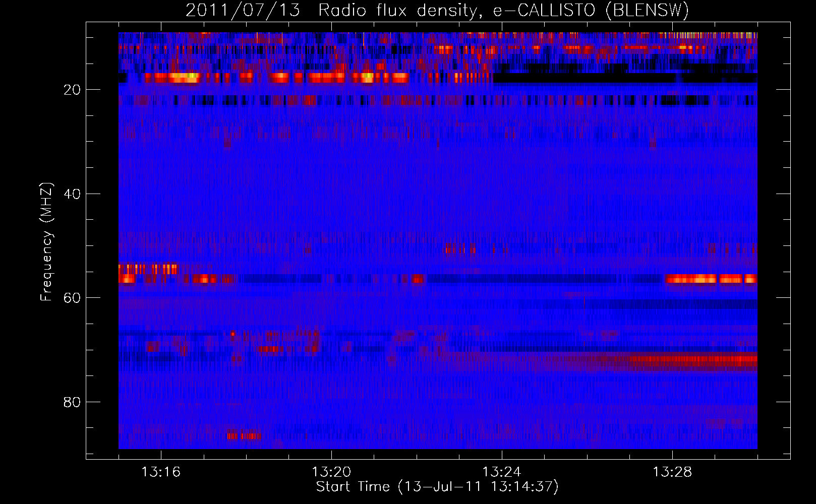Click the 13:16 time tick label
This screenshot has height=504, width=816.
[x=161, y=472]
